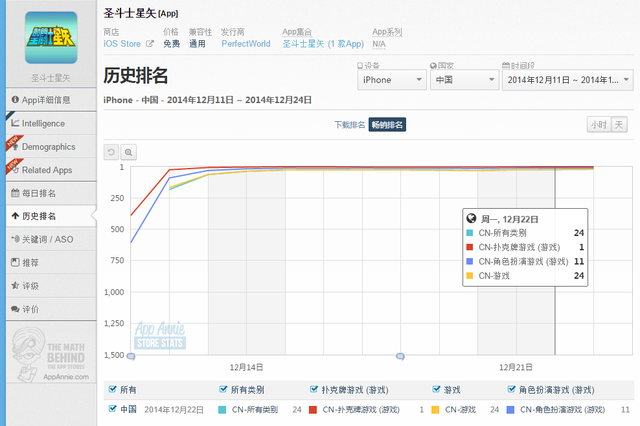Click The Math Behind App Stores banner
Image resolution: width=640 pixels, height=426 pixels.
[51, 353]
